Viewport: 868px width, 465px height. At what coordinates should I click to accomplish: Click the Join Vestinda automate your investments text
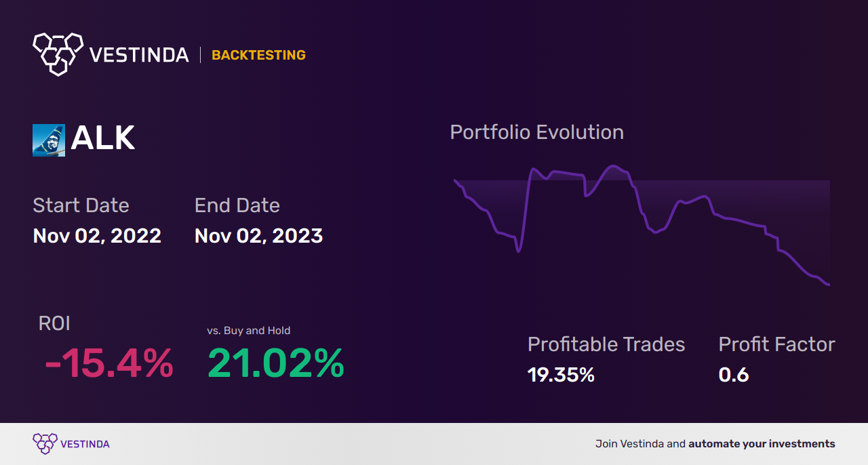pos(715,444)
